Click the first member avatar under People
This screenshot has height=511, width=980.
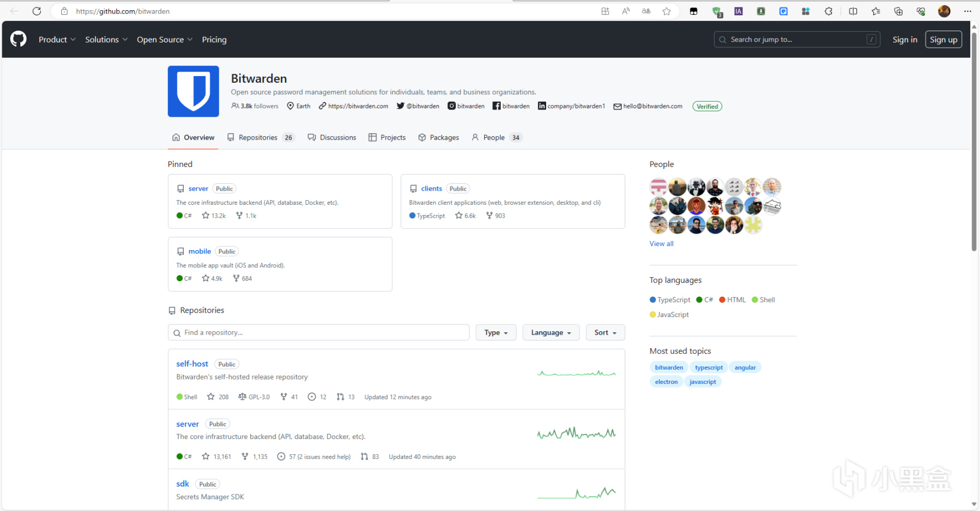coord(658,187)
